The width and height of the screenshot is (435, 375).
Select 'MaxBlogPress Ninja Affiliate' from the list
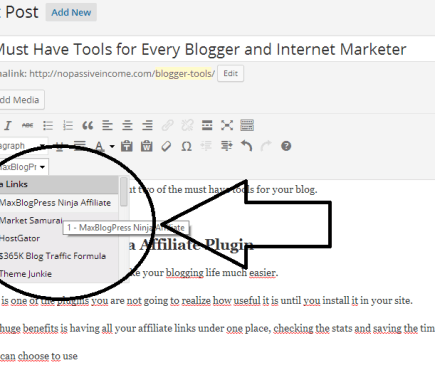[x=59, y=203]
